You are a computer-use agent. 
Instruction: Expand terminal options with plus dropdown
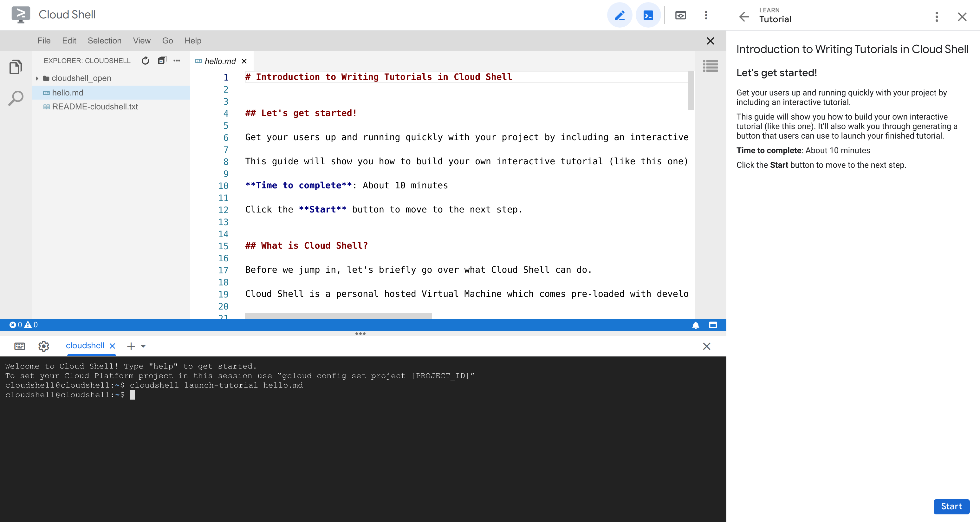click(142, 345)
